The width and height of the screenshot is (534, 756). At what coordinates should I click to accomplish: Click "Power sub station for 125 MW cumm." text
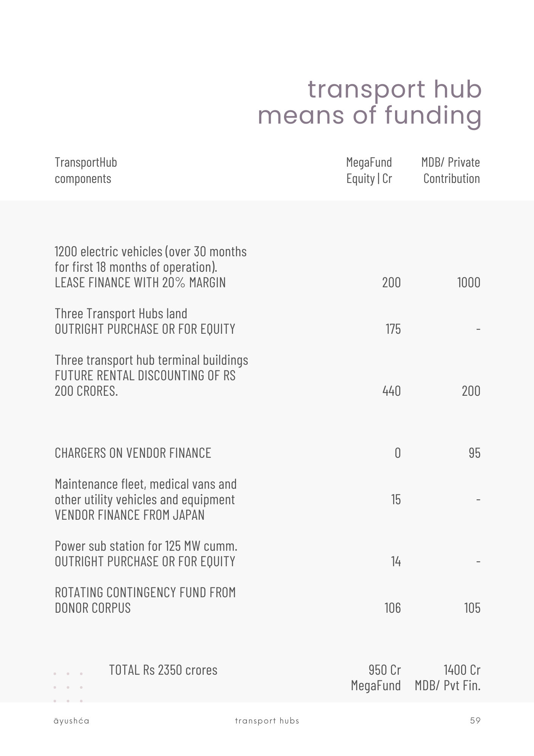click(146, 546)
